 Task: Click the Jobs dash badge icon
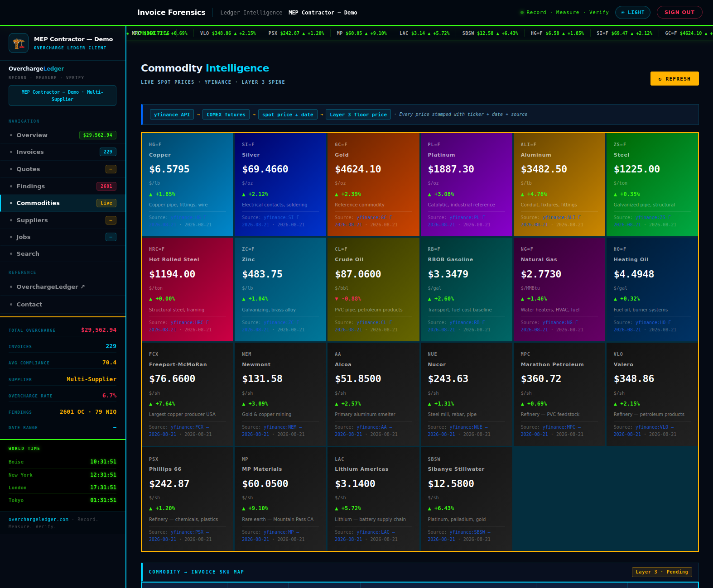(x=111, y=237)
